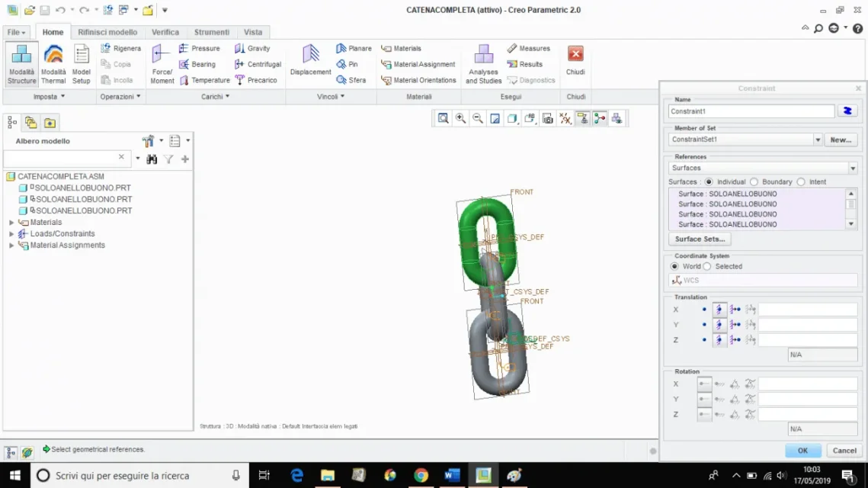Click the Surface Sets... button
The width and height of the screenshot is (868, 488).
699,239
